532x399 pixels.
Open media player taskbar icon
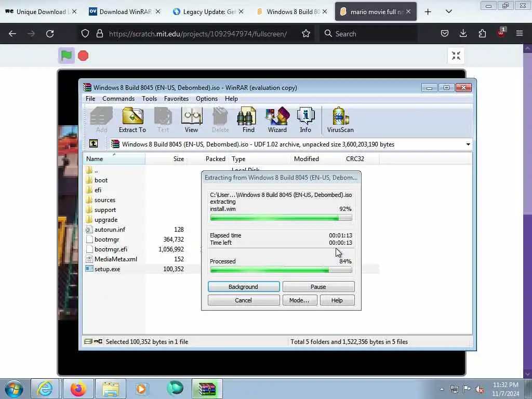coord(141,389)
